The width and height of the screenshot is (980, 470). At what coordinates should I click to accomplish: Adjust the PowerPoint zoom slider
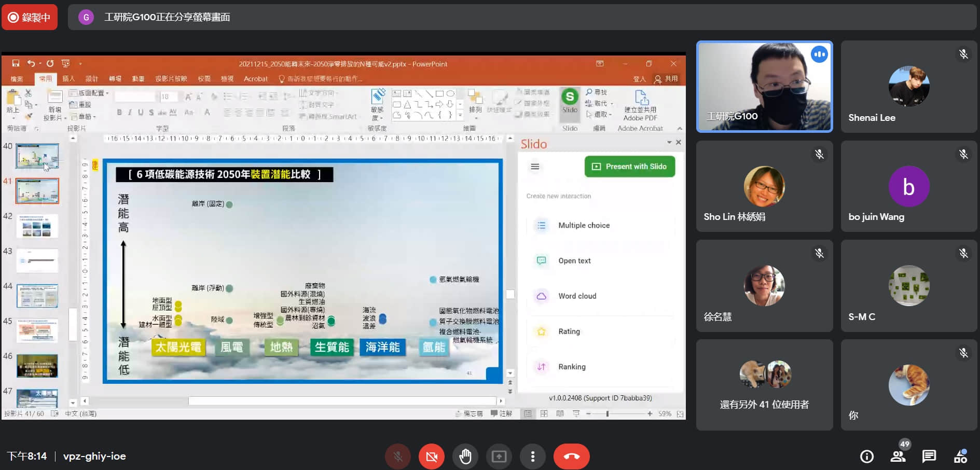click(x=608, y=414)
